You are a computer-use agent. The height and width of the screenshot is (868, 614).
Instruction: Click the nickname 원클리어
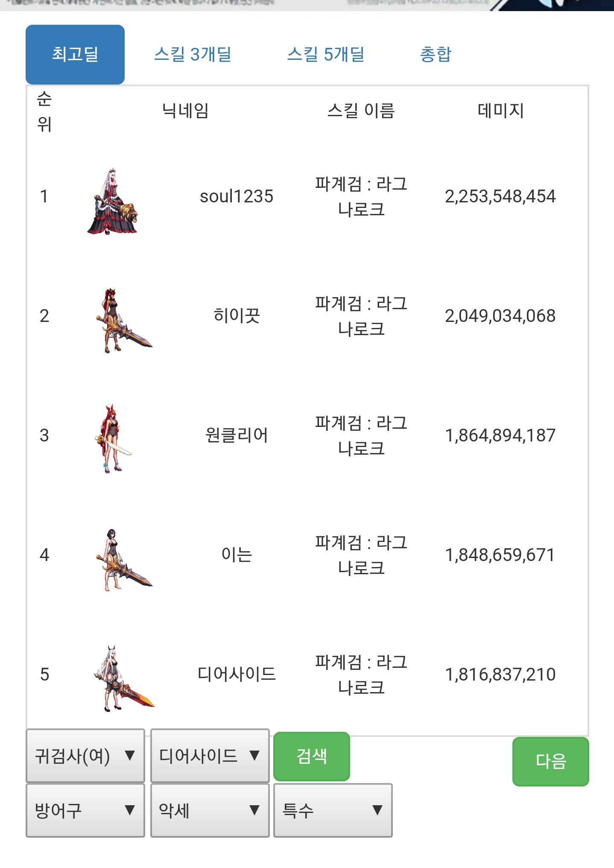point(237,435)
